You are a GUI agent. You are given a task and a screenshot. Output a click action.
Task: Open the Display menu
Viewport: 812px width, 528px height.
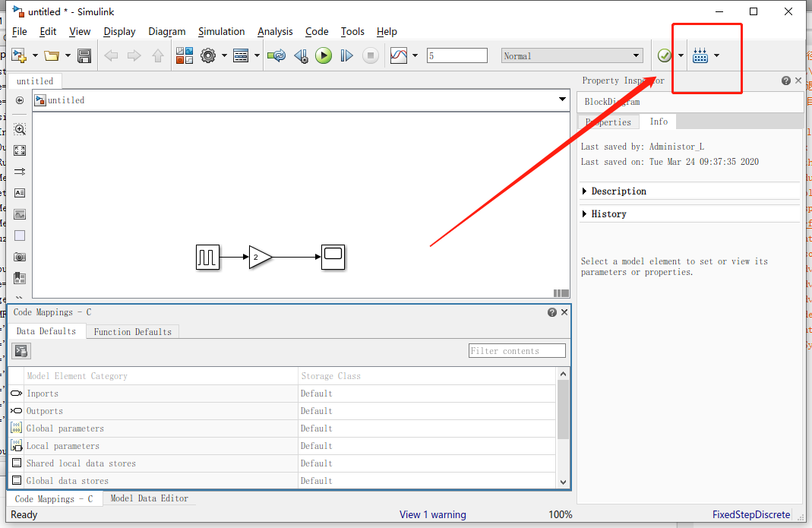pos(119,32)
